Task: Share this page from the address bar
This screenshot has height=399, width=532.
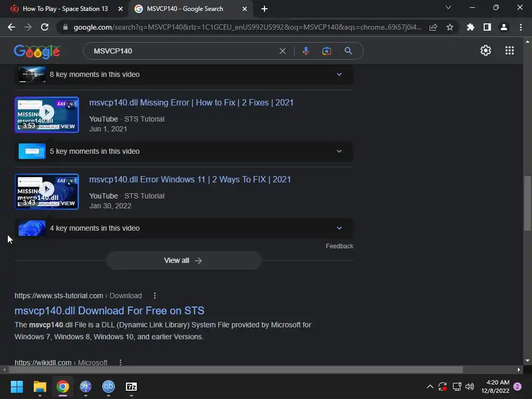Action: click(x=433, y=27)
